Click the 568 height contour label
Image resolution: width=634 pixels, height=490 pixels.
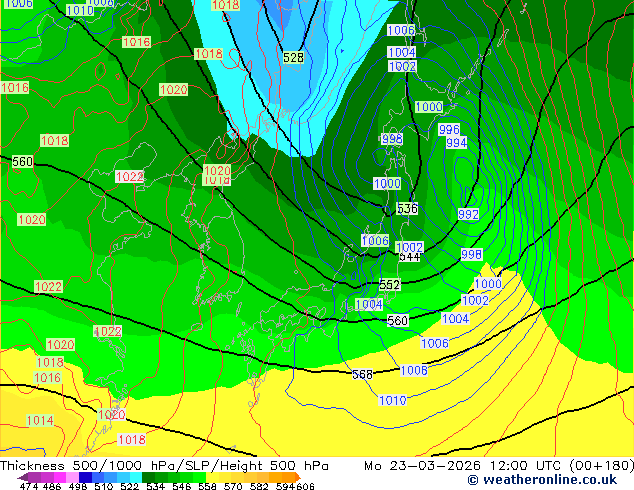(362, 374)
